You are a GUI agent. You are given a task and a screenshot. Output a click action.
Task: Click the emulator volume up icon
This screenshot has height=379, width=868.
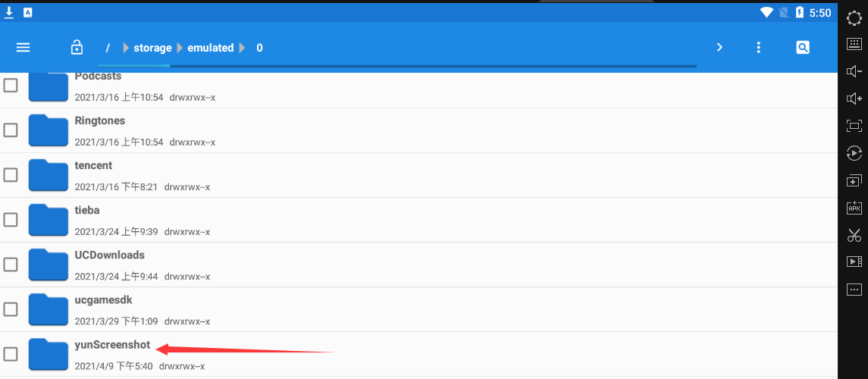(x=854, y=99)
